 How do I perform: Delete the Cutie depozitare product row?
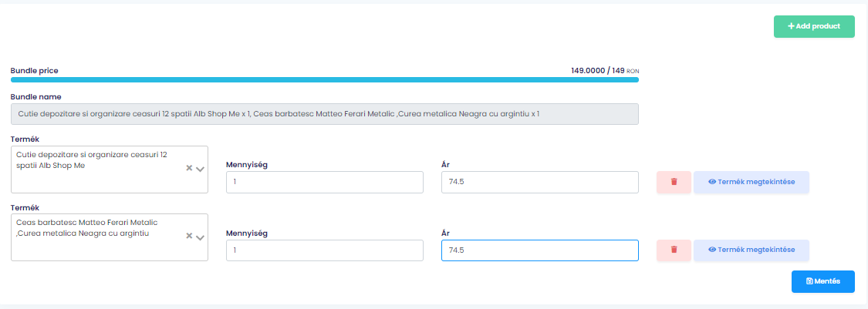674,182
